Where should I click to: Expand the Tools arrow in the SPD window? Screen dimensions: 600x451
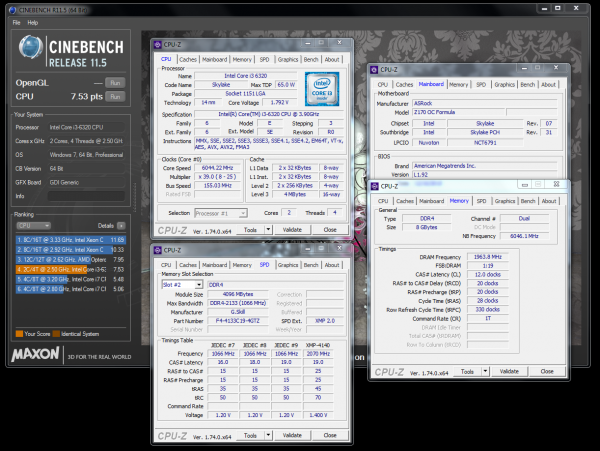(268, 435)
